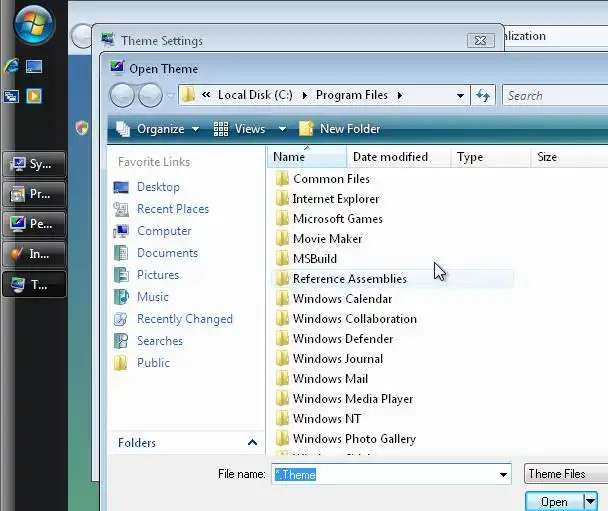The height and width of the screenshot is (511, 608).
Task: Click the Music link icon
Action: click(x=121, y=297)
